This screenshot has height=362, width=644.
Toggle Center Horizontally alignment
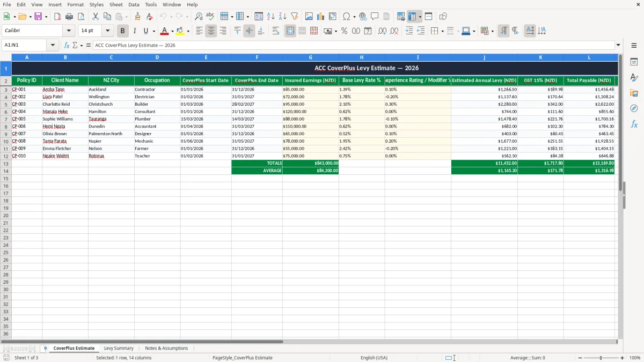coord(211,31)
